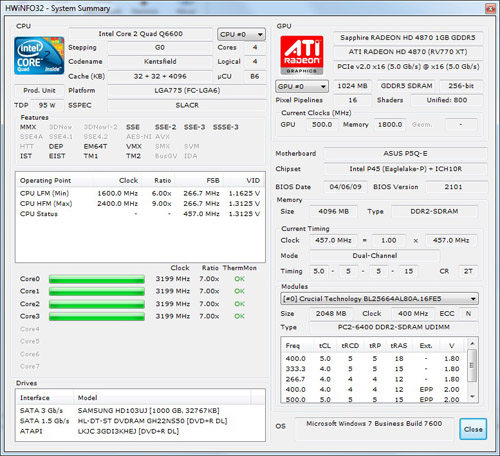
Task: Click the Core3 usage bar
Action: click(97, 316)
